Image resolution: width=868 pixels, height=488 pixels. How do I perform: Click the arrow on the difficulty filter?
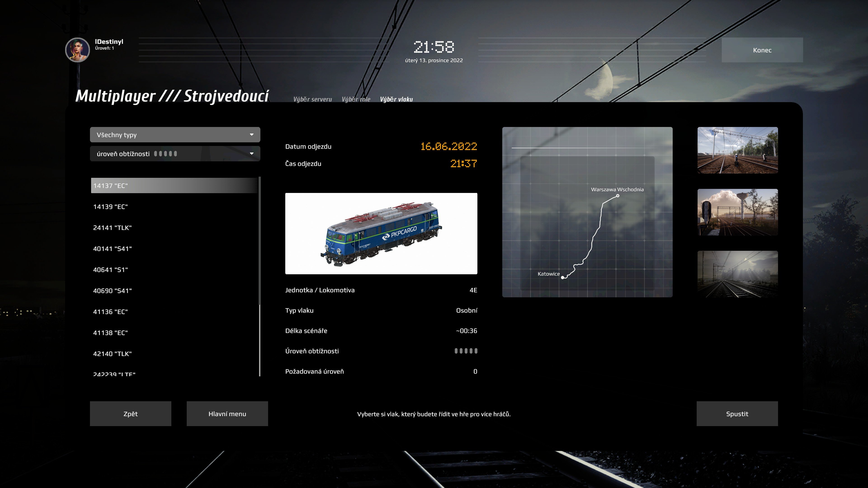click(x=251, y=154)
